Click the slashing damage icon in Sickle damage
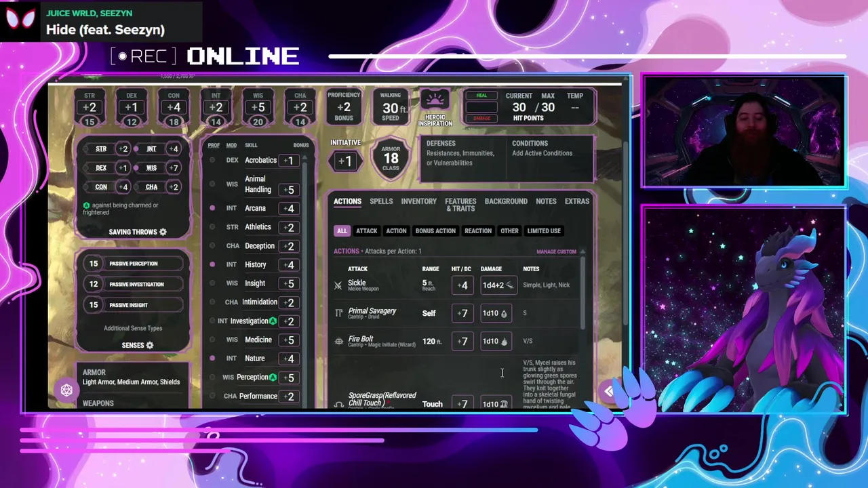 tap(510, 285)
